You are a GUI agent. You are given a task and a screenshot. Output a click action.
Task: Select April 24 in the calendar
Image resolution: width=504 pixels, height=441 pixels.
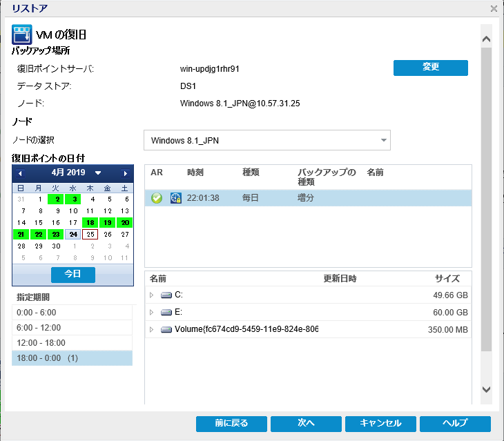[73, 234]
